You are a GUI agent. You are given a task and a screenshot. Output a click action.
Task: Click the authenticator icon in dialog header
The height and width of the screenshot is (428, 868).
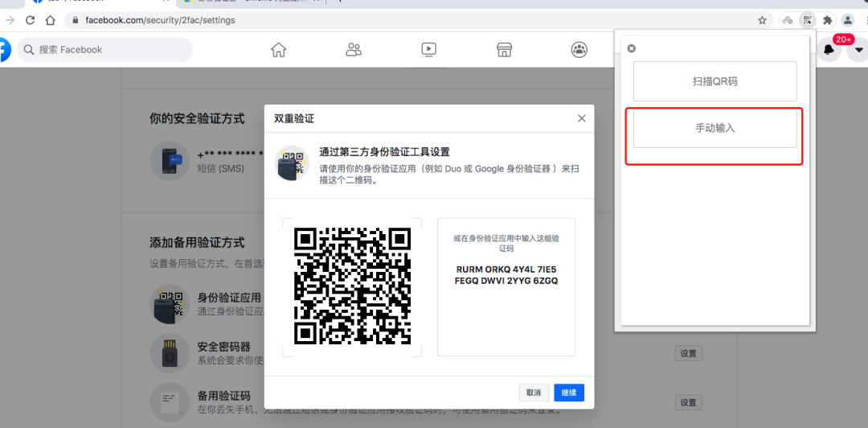pyautogui.click(x=292, y=163)
